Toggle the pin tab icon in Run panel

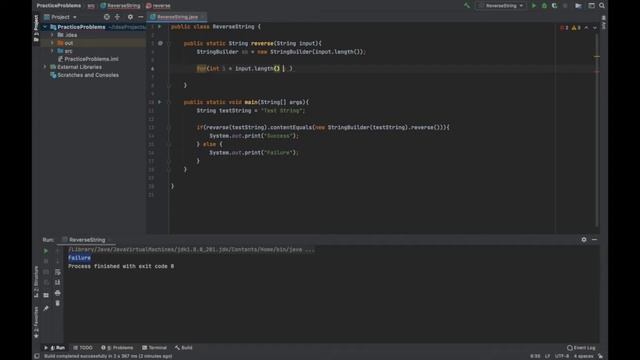click(x=46, y=309)
